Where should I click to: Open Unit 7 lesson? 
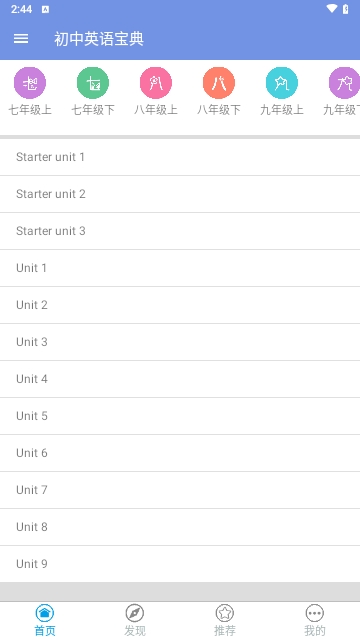pyautogui.click(x=180, y=490)
